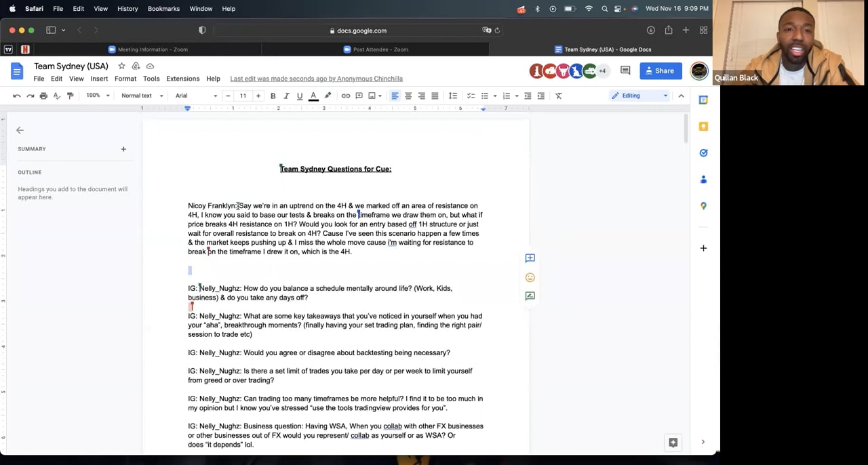The image size is (868, 465).
Task: Add comment from the page margin
Action: pos(530,258)
